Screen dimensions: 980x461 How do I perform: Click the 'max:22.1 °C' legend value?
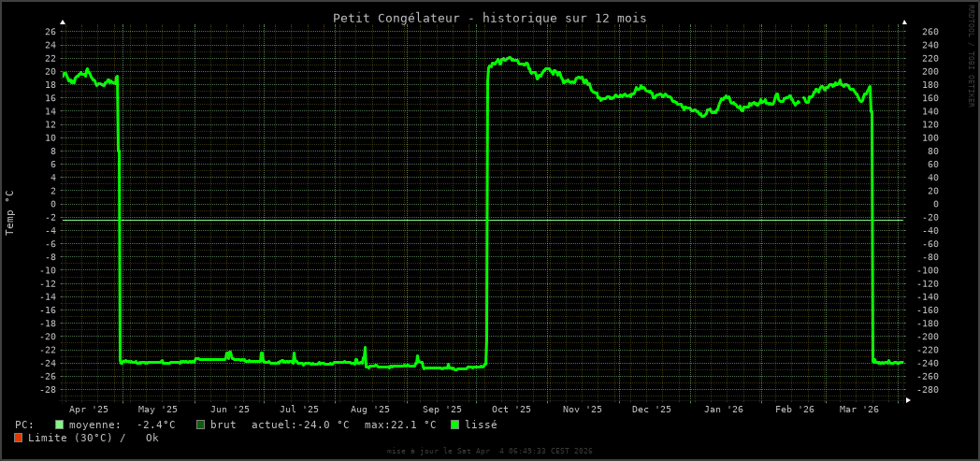point(400,425)
